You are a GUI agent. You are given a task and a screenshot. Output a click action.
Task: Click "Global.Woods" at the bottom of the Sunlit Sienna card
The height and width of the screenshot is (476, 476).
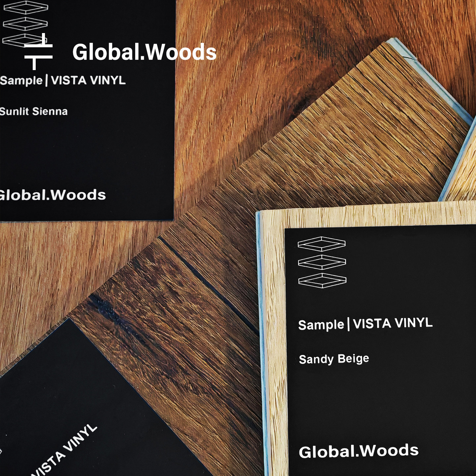[53, 195]
